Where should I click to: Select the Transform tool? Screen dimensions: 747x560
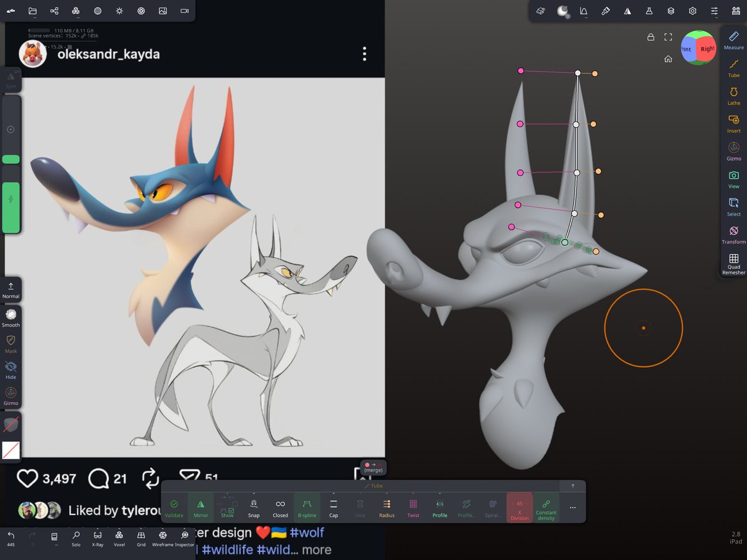pos(734,235)
